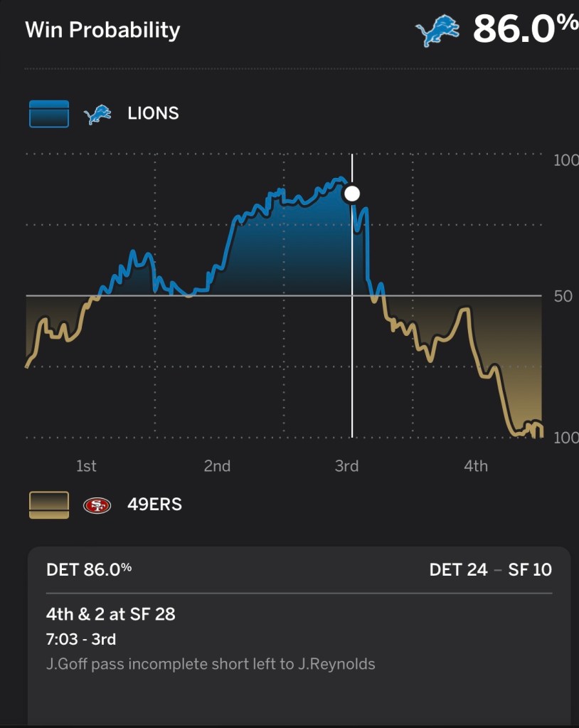Click the 'DET 24 – SF 10' score
The height and width of the screenshot is (728, 579).
pyautogui.click(x=490, y=570)
